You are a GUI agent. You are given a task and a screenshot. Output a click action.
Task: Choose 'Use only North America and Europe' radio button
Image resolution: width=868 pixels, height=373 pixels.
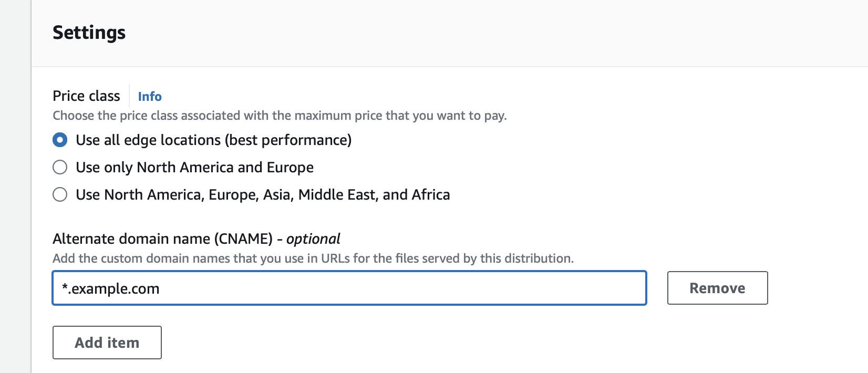click(60, 168)
